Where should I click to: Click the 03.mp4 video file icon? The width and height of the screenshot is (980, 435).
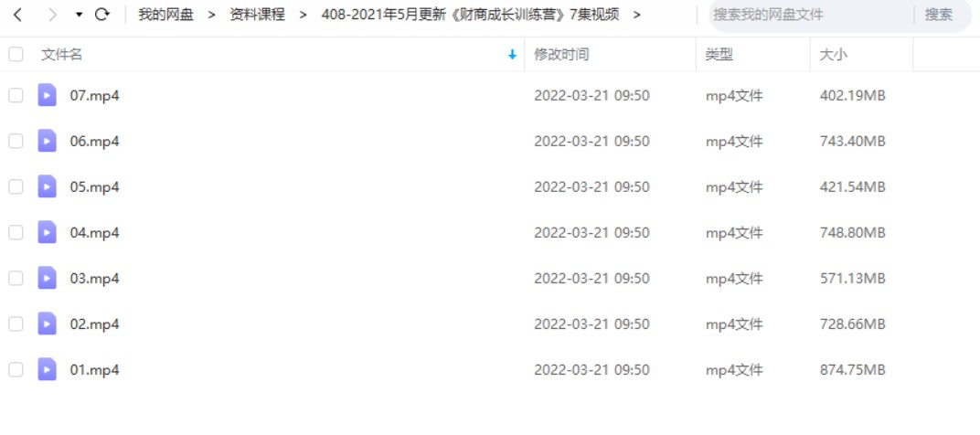(x=47, y=278)
